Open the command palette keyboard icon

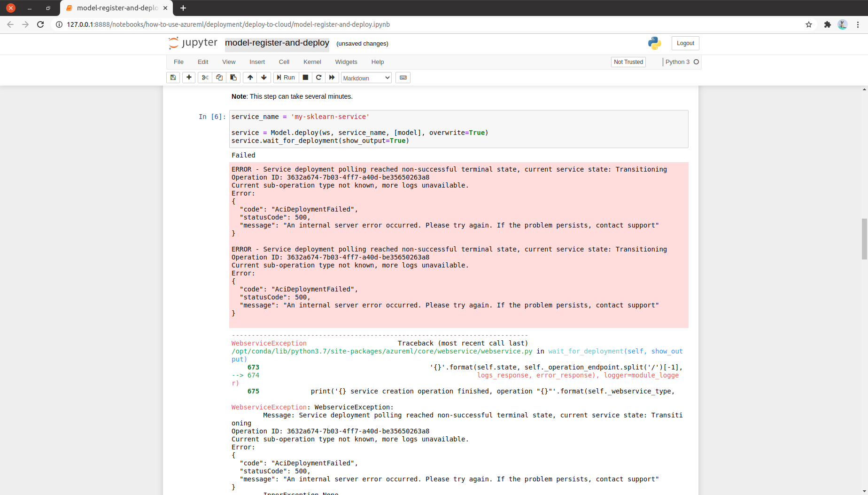click(403, 78)
